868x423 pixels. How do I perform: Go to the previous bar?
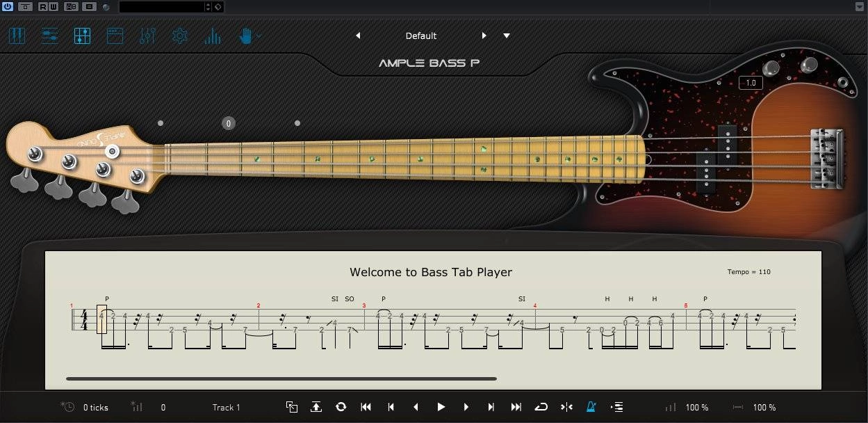[391, 407]
